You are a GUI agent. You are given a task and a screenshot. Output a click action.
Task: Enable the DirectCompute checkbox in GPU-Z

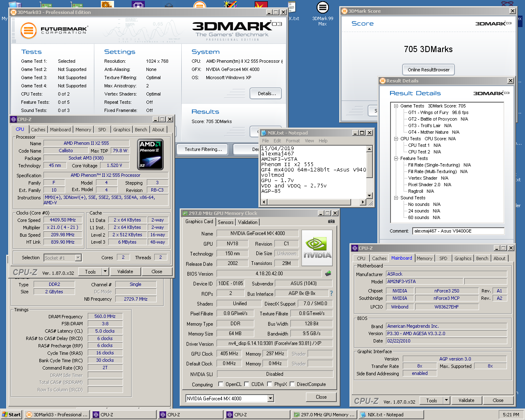pyautogui.click(x=292, y=384)
